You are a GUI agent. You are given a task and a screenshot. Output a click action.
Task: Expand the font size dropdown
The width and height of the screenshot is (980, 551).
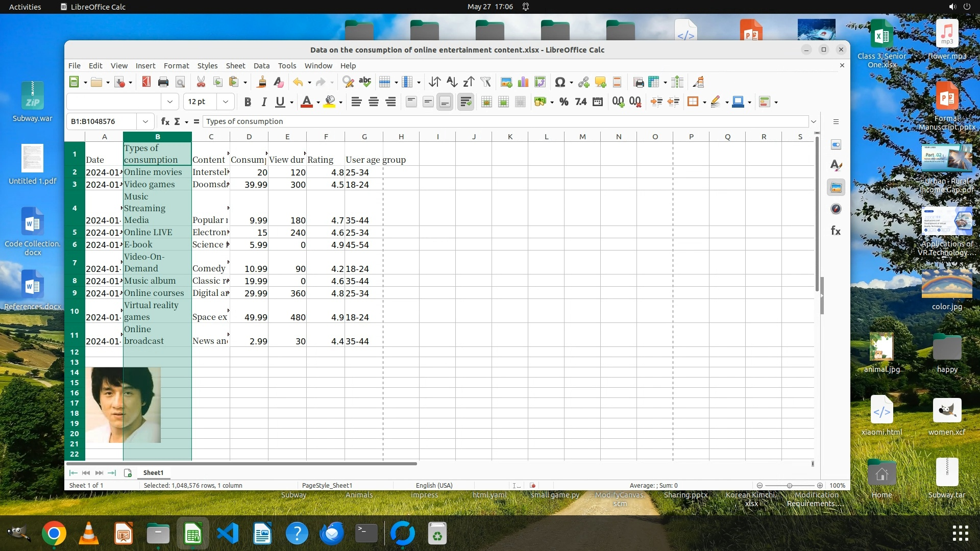225,102
